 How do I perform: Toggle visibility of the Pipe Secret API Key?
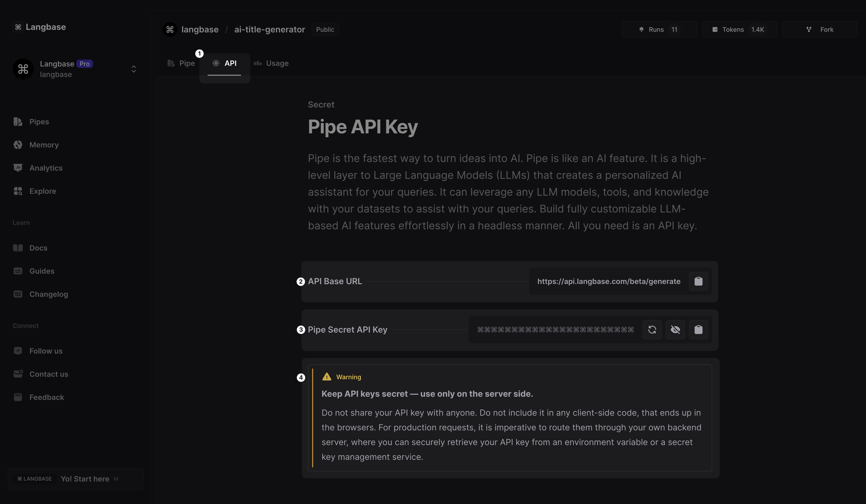675,330
